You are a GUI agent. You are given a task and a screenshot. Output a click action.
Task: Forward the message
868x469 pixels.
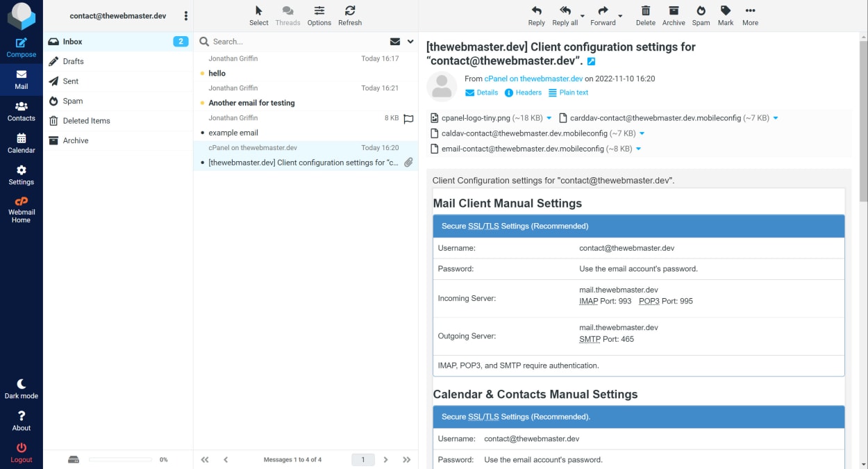pyautogui.click(x=603, y=16)
